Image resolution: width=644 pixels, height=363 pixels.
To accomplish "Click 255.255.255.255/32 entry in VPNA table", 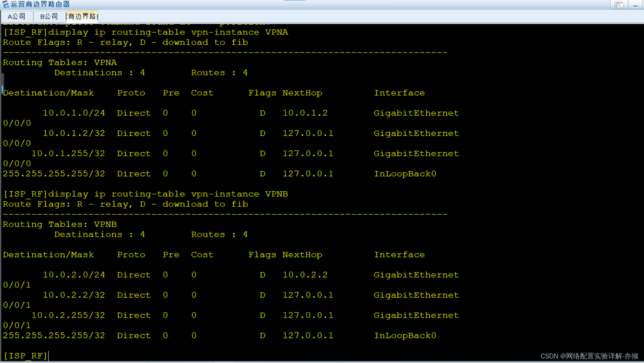I will click(x=54, y=174).
